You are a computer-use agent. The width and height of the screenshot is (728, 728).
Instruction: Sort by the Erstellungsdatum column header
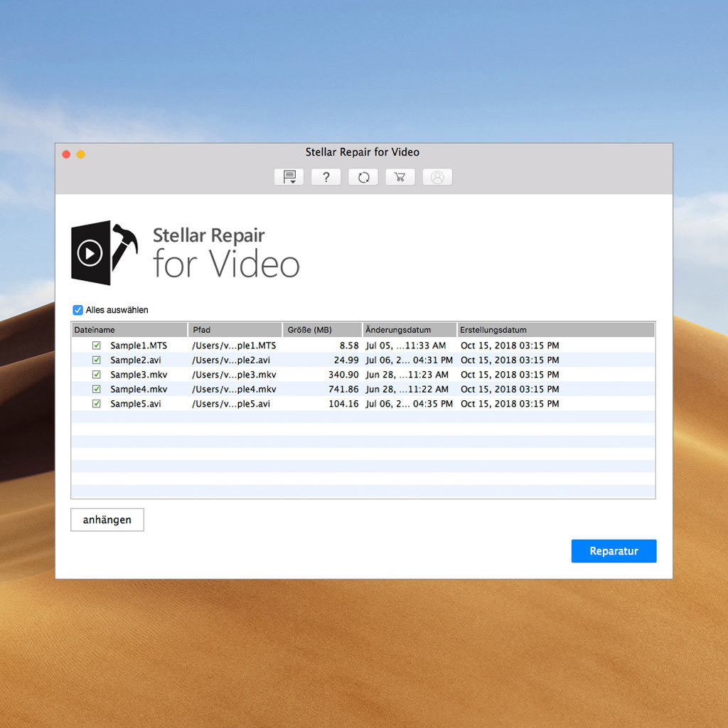556,330
